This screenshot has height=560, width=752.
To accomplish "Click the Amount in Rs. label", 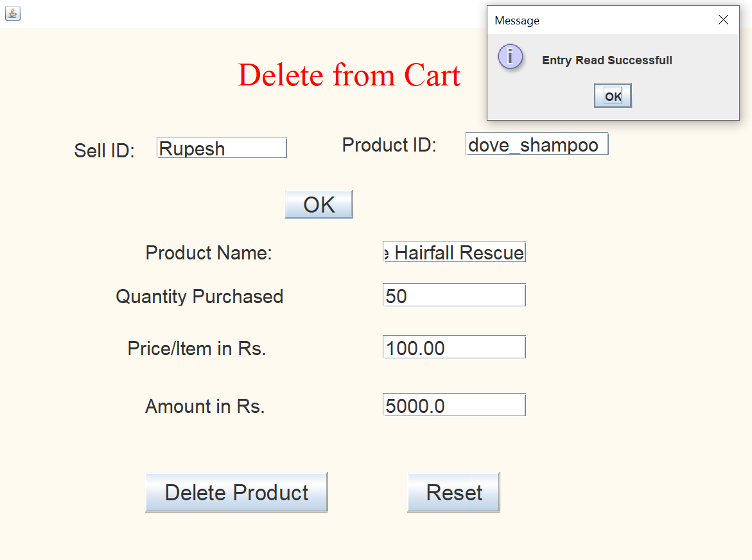I will [205, 406].
